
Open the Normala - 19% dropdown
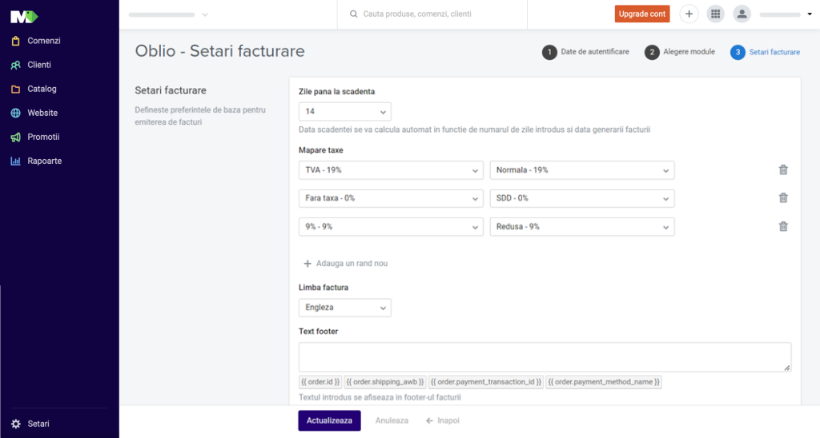(582, 170)
